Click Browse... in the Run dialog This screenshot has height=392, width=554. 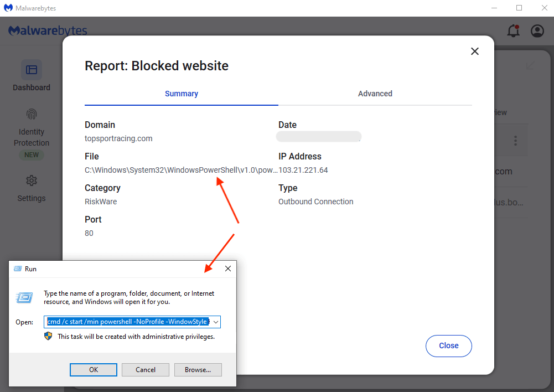pyautogui.click(x=198, y=370)
